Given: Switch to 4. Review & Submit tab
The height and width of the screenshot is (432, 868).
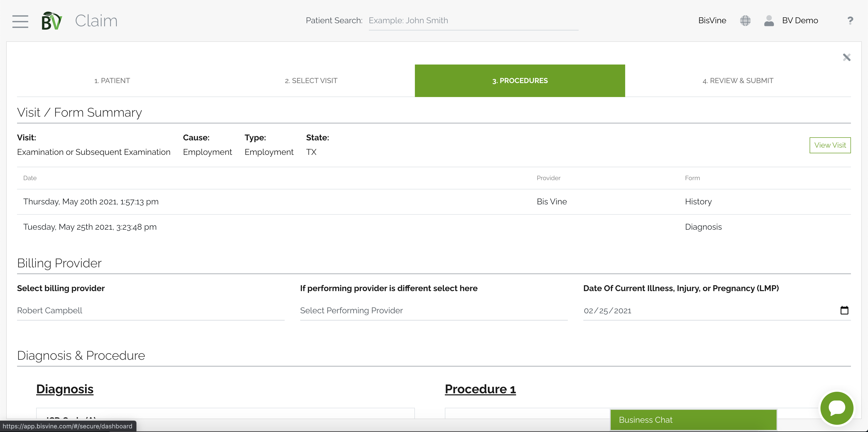Looking at the screenshot, I should click(738, 81).
